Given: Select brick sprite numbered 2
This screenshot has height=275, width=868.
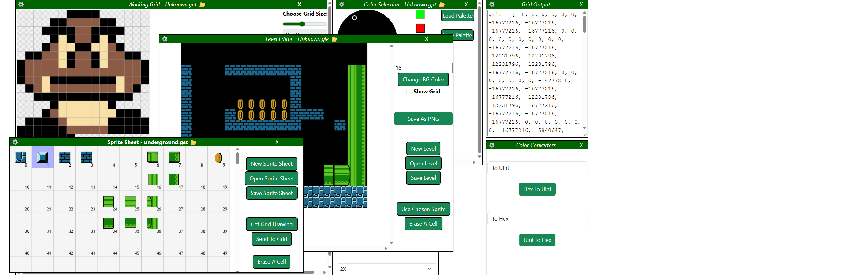Looking at the screenshot, I should pos(65,157).
